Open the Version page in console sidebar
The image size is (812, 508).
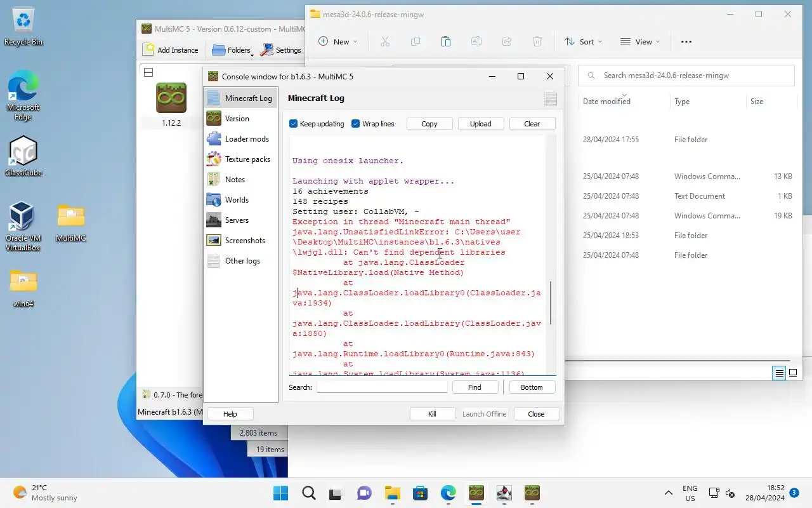[240, 119]
